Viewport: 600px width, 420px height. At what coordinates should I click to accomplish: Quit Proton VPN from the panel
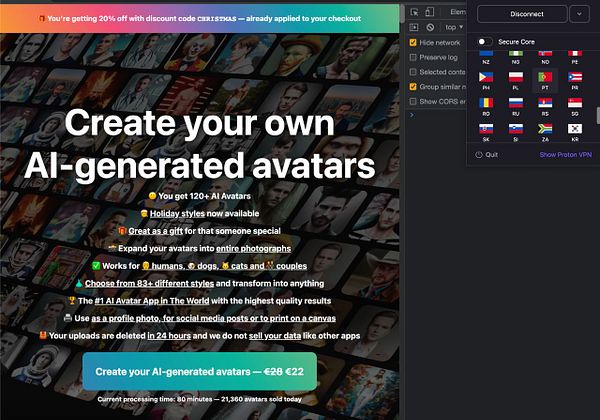pos(487,155)
